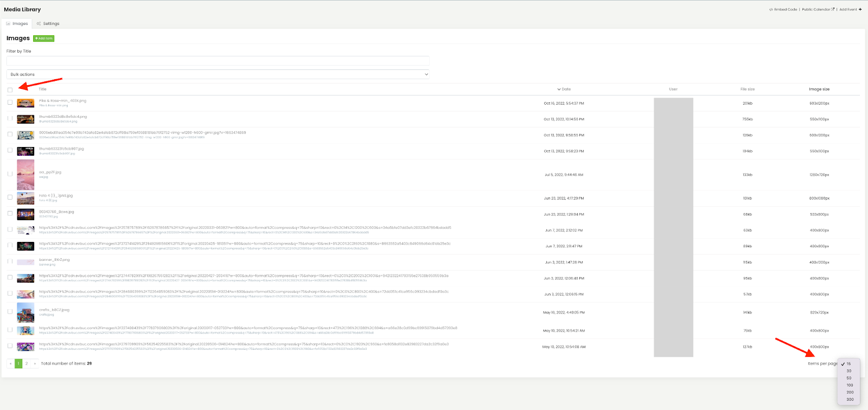Open the Foto 4 (1)_7pNS.jpg thumbnail
Image resolution: width=868 pixels, height=410 pixels.
pos(25,198)
